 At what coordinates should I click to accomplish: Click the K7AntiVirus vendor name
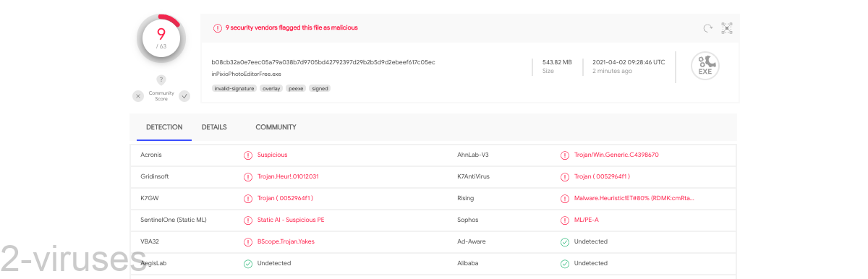point(474,176)
